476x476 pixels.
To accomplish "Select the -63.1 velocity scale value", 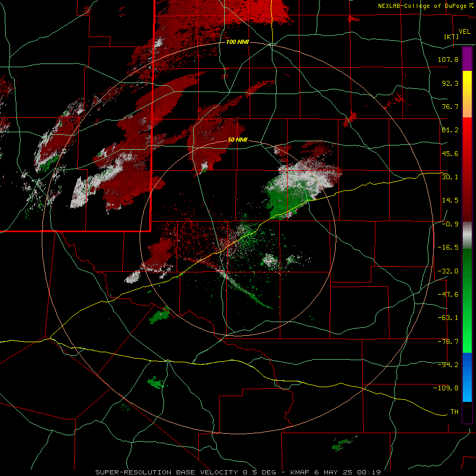I will (448, 318).
